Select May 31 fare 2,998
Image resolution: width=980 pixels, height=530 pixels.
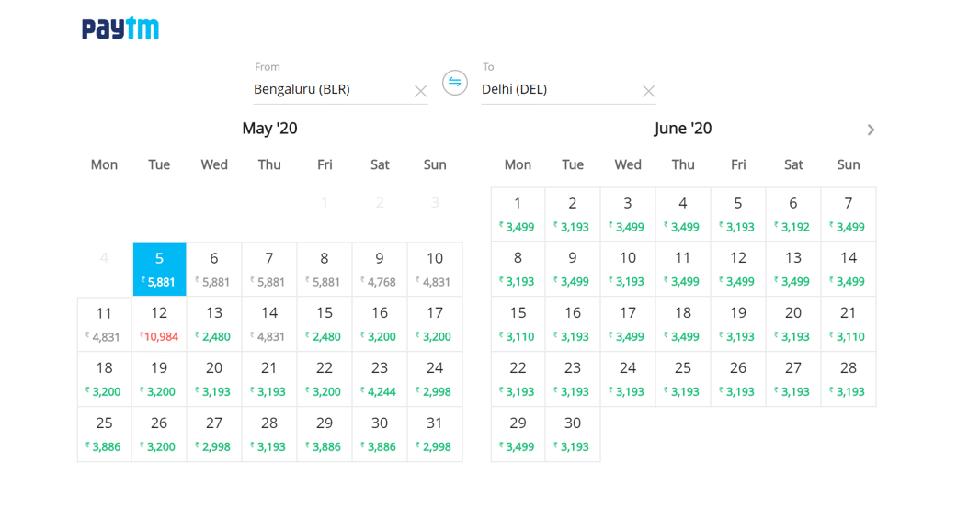tap(435, 434)
